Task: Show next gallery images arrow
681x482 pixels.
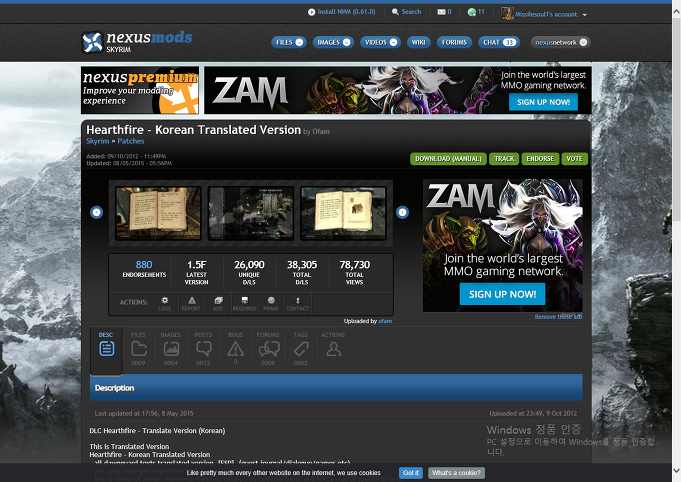Action: pos(403,212)
